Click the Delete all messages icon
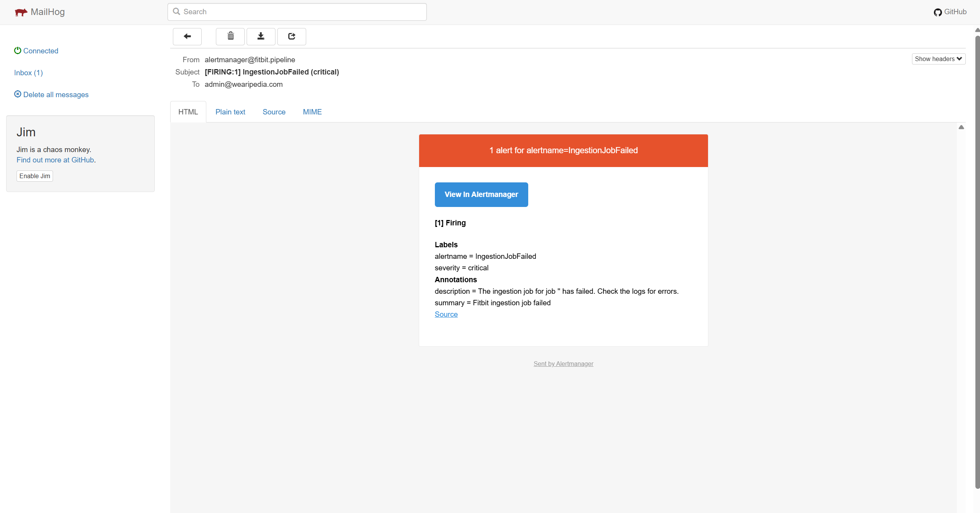 click(18, 94)
